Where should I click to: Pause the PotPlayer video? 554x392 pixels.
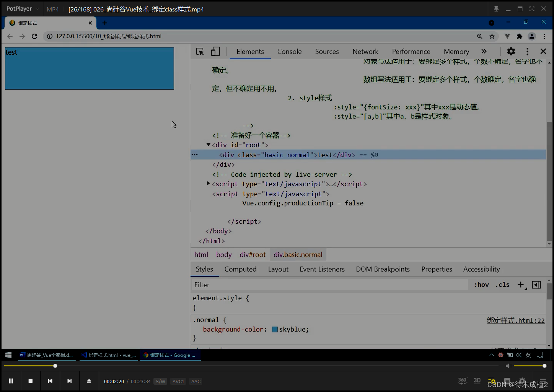click(x=11, y=381)
